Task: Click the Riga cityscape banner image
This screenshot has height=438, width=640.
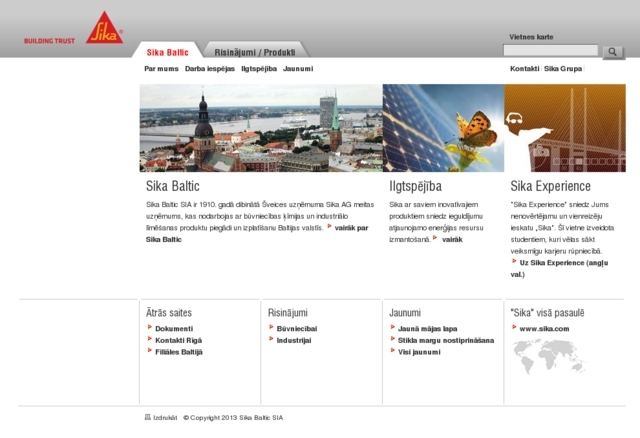Action: [261, 128]
